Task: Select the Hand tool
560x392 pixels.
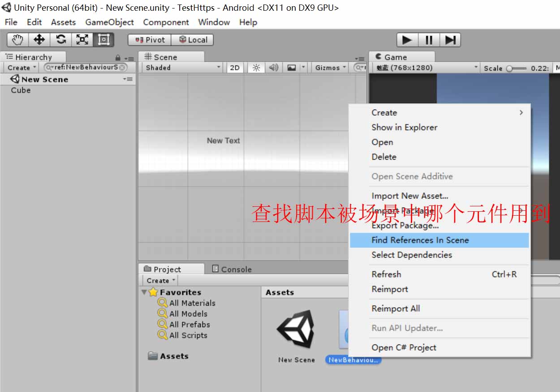Action: coord(17,39)
